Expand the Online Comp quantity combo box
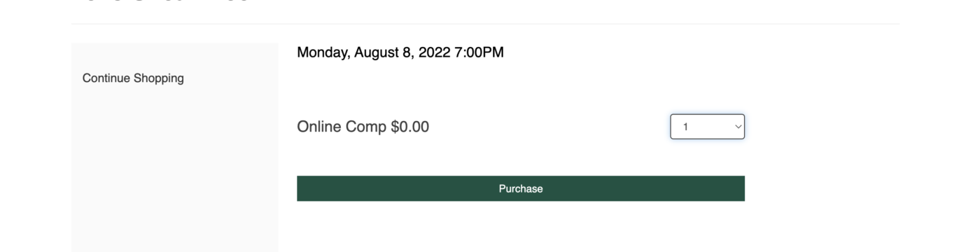 [707, 127]
